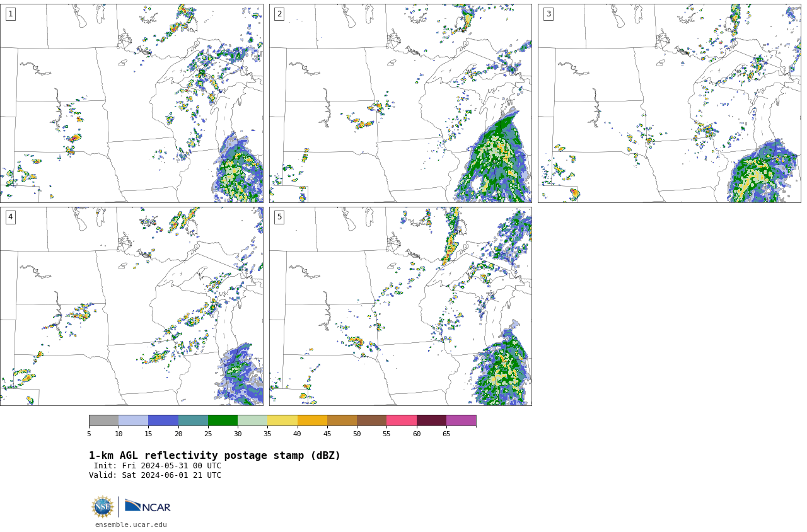This screenshot has width=807, height=532.
Task: Click the 'Init: Fri 2024-05-31 00 UTC' line
Action: point(158,466)
